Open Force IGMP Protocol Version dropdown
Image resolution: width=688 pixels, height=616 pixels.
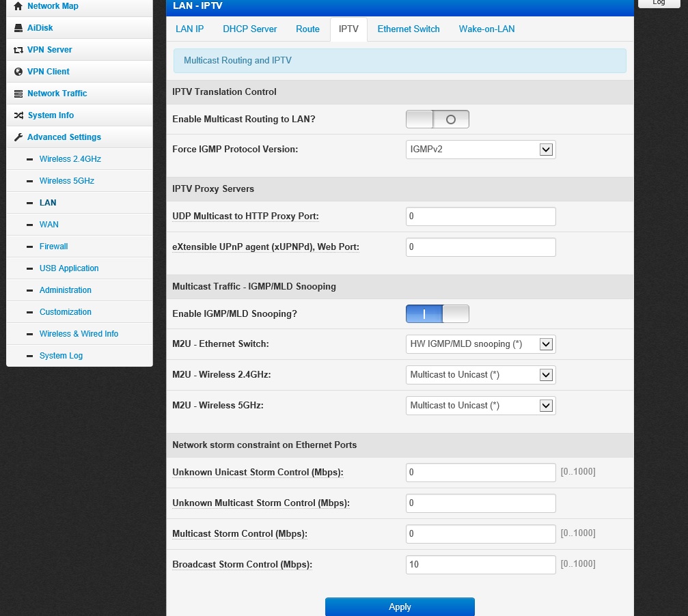click(480, 150)
